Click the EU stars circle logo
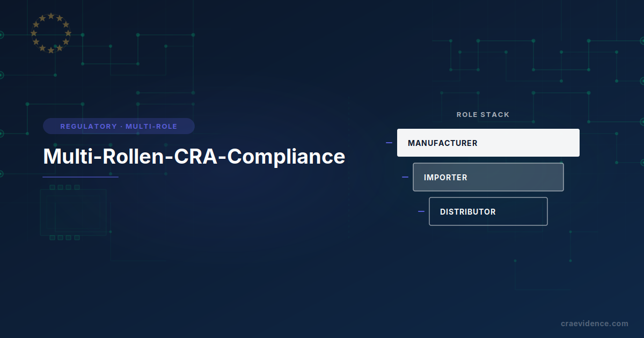The image size is (644, 338). point(51,33)
